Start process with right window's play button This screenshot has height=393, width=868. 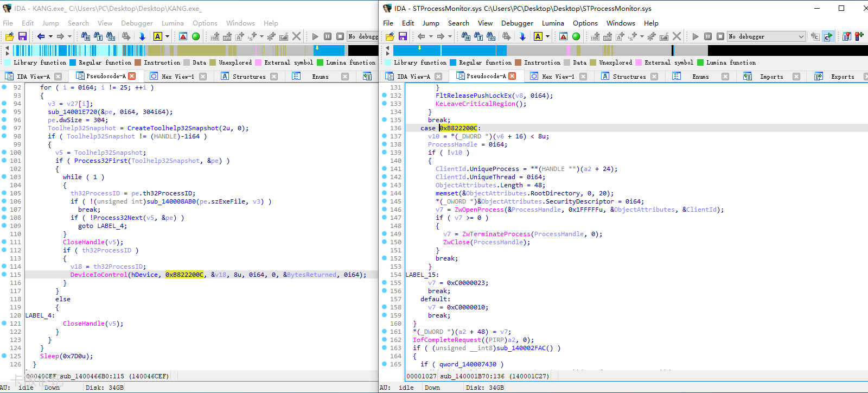point(695,36)
